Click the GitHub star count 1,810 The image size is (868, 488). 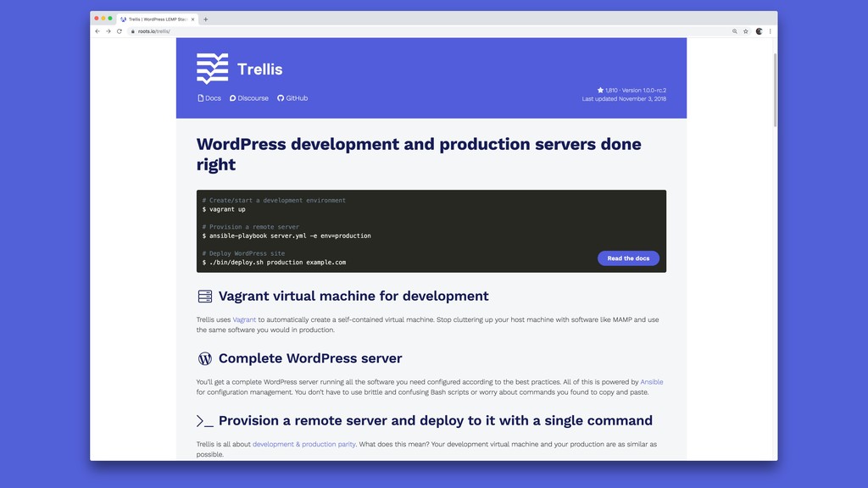(x=607, y=90)
